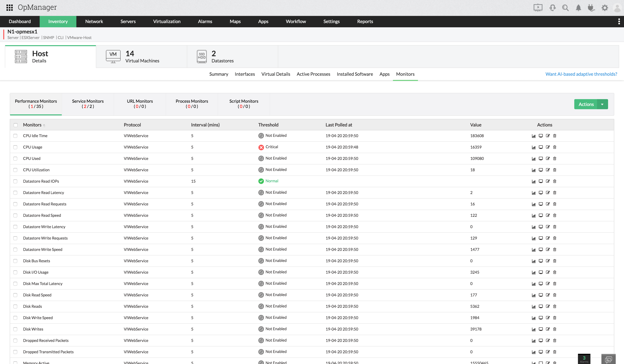Open the 14 Virtual Machines card
Image resolution: width=624 pixels, height=364 pixels.
141,57
